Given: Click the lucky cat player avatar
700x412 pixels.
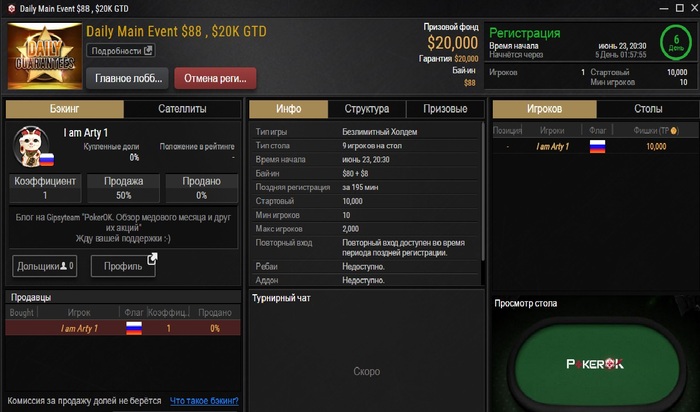Looking at the screenshot, I should 32,146.
